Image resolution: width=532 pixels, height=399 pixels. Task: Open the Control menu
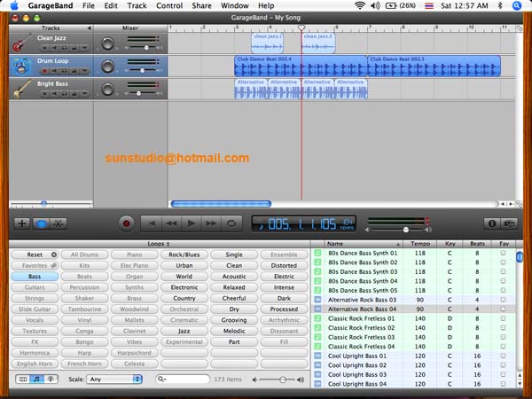pos(169,6)
